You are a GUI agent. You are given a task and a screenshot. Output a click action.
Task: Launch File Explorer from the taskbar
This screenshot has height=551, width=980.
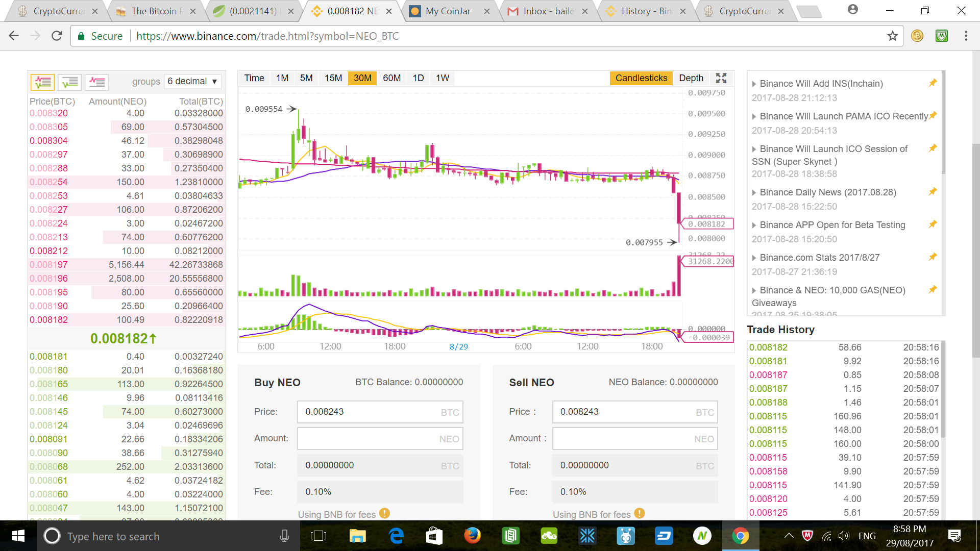tap(357, 536)
